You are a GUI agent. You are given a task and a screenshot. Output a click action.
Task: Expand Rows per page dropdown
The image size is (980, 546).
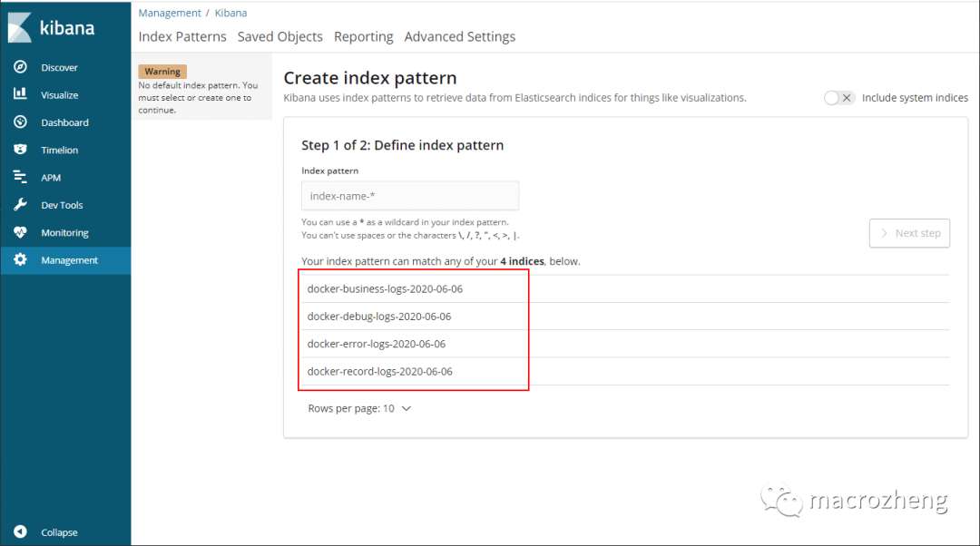(x=359, y=408)
